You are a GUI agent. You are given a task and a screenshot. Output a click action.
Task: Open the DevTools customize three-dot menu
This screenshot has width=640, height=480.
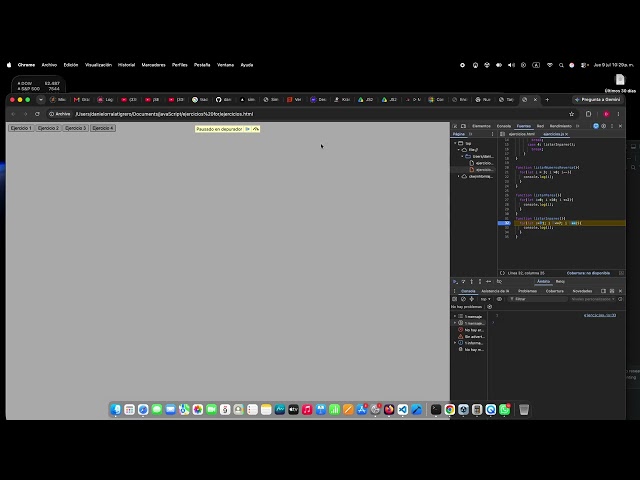[612, 126]
